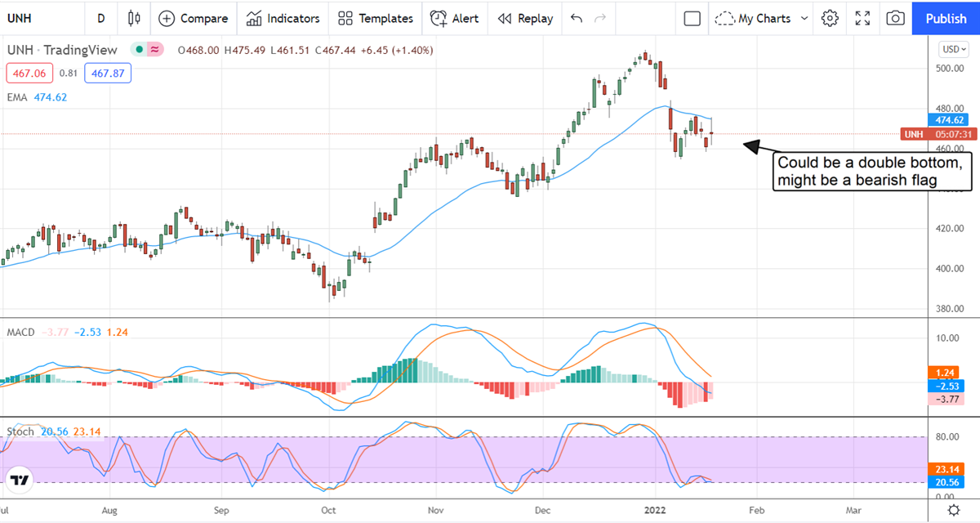Open chart settings via the gear icon
Image resolution: width=980 pixels, height=523 pixels.
pyautogui.click(x=830, y=18)
